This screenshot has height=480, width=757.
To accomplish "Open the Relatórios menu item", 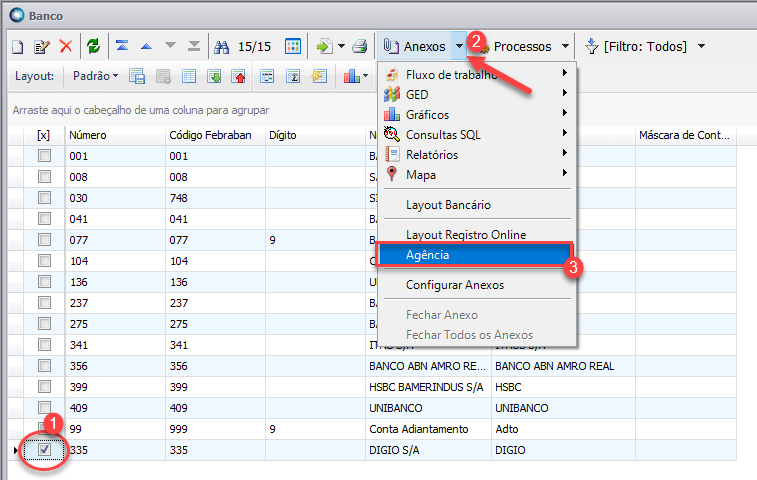I will 477,155.
